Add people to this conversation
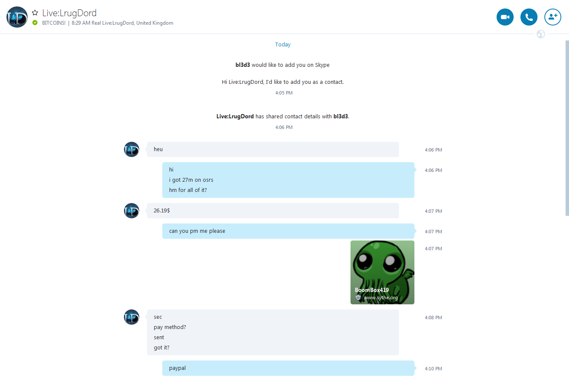The width and height of the screenshot is (569, 392). 553,17
